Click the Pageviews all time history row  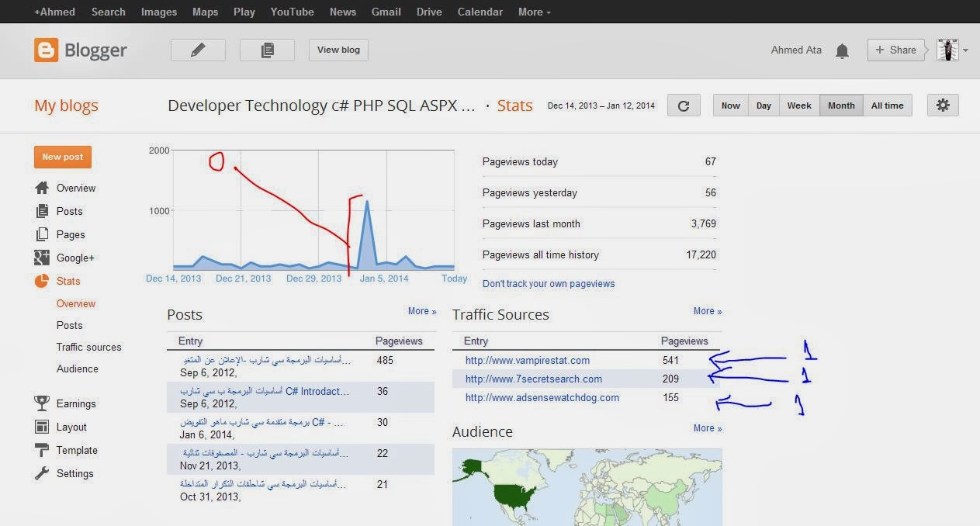599,255
